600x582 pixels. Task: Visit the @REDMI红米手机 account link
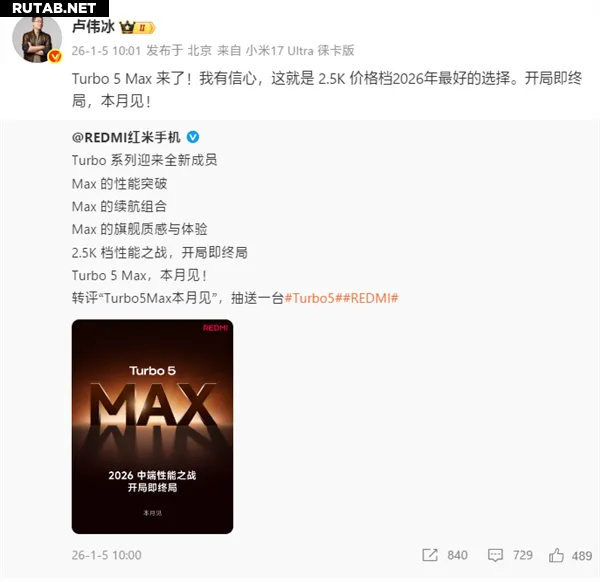126,137
